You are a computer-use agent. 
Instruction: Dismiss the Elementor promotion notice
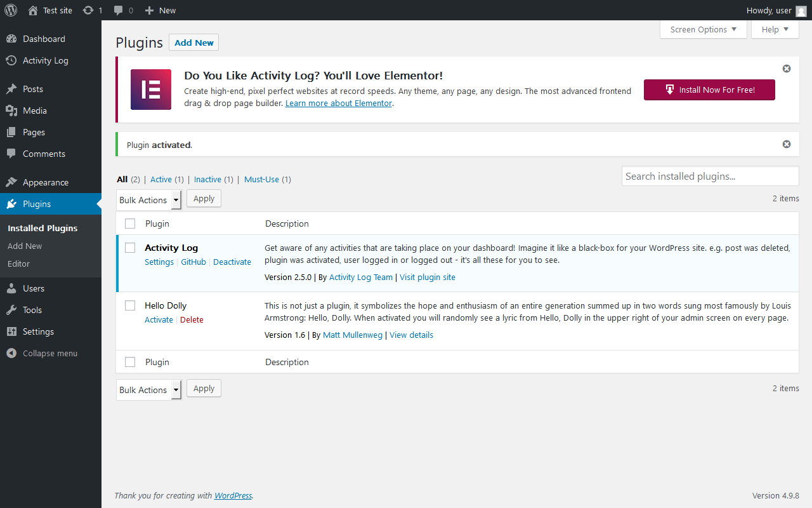click(787, 69)
